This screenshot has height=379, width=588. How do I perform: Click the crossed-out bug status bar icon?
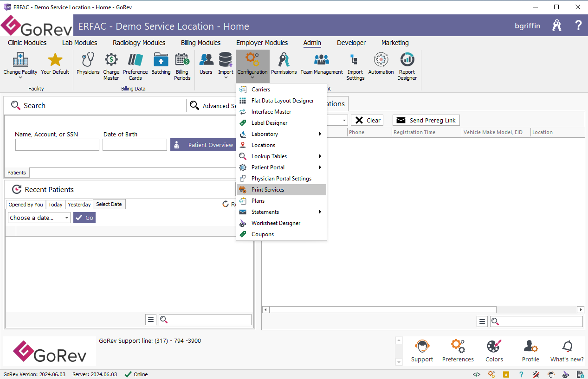(536, 374)
